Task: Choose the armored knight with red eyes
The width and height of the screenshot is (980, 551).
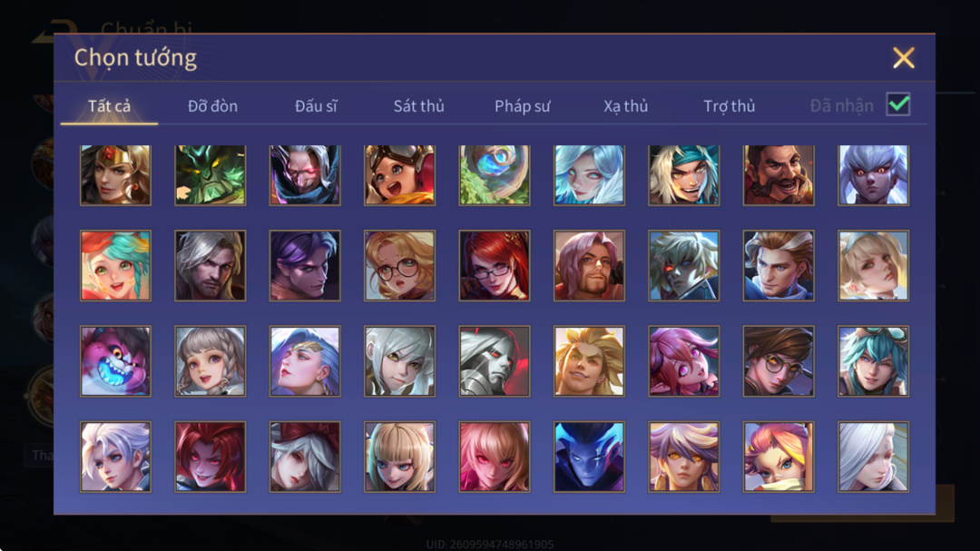Action: coord(495,361)
